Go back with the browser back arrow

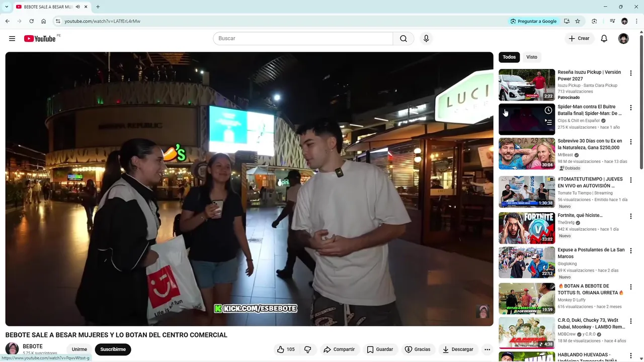pyautogui.click(x=7, y=21)
